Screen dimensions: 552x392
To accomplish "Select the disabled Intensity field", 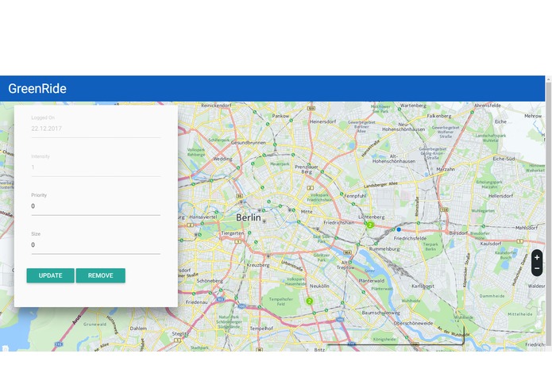I will (x=96, y=167).
